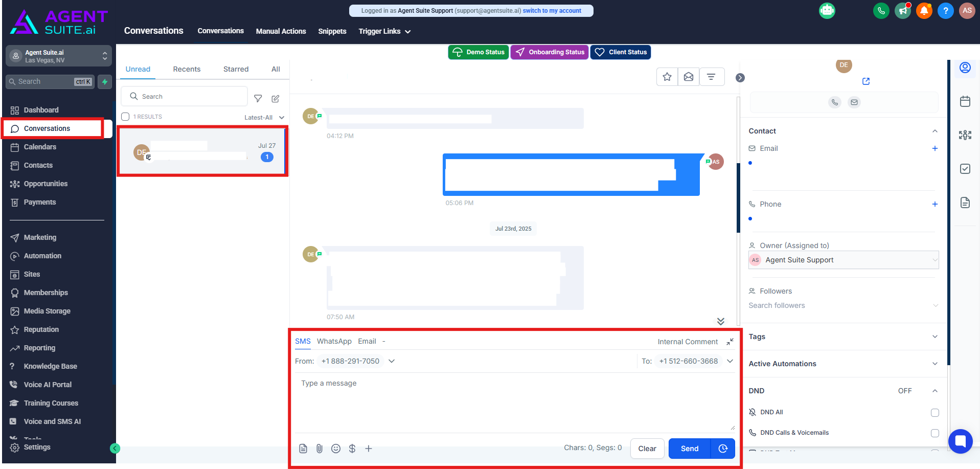Click the call contact phone icon

[x=835, y=102]
